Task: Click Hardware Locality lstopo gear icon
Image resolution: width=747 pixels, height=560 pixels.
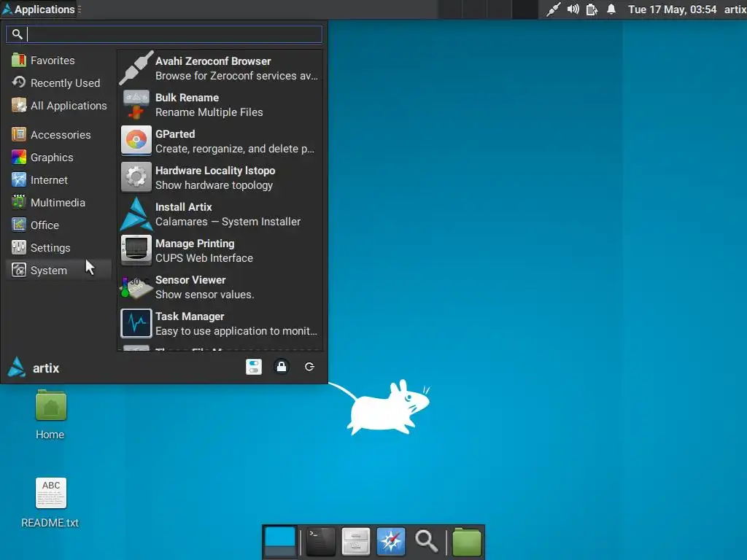Action: pyautogui.click(x=136, y=177)
